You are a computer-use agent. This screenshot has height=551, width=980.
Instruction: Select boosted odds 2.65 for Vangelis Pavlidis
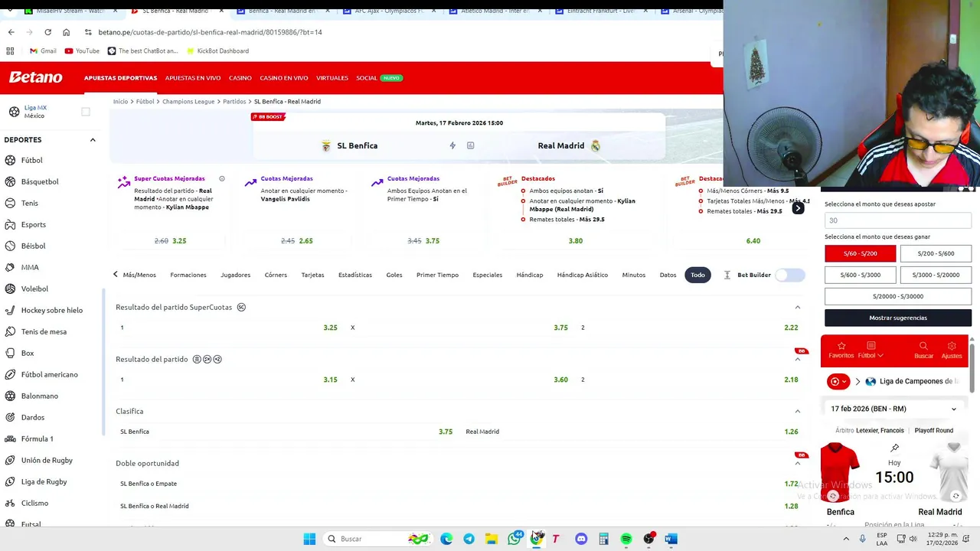(305, 240)
